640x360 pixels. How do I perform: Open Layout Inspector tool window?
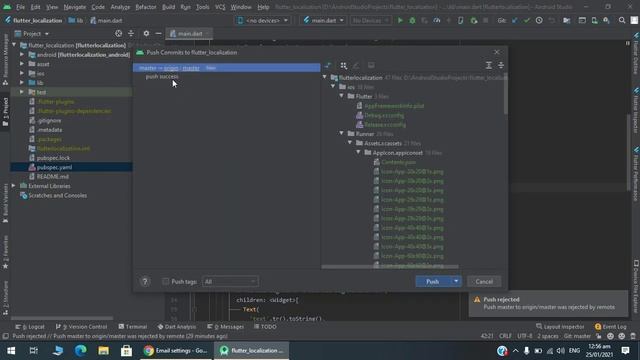point(560,327)
